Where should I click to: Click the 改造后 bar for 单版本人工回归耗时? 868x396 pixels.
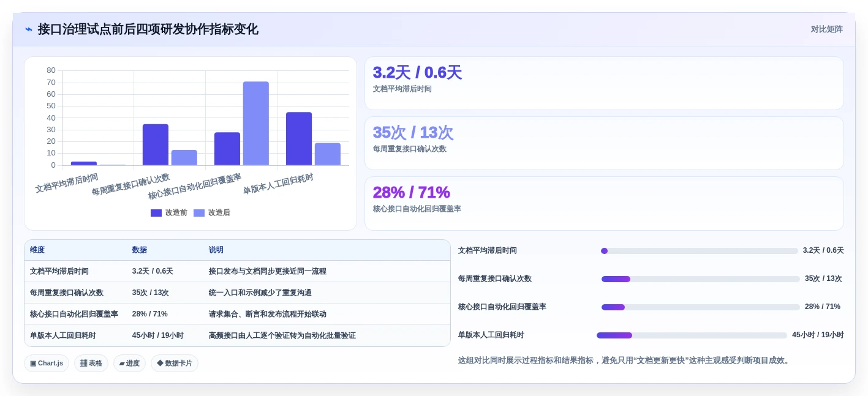pyautogui.click(x=328, y=154)
